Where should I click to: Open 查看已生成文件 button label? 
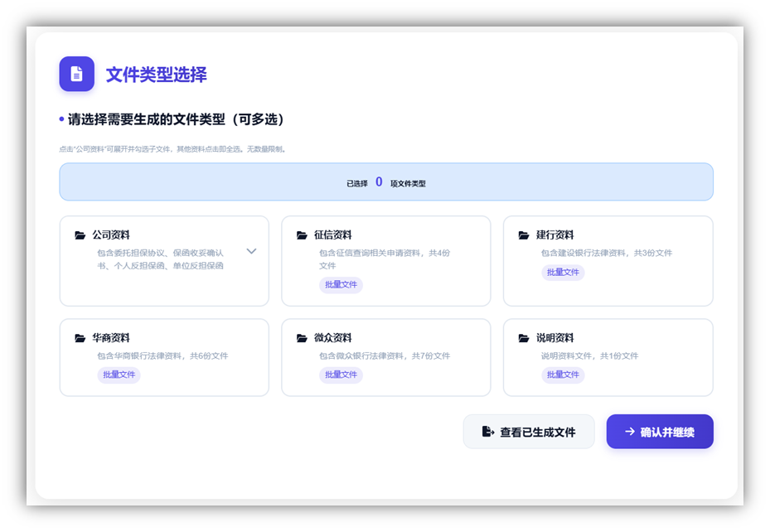pyautogui.click(x=537, y=432)
